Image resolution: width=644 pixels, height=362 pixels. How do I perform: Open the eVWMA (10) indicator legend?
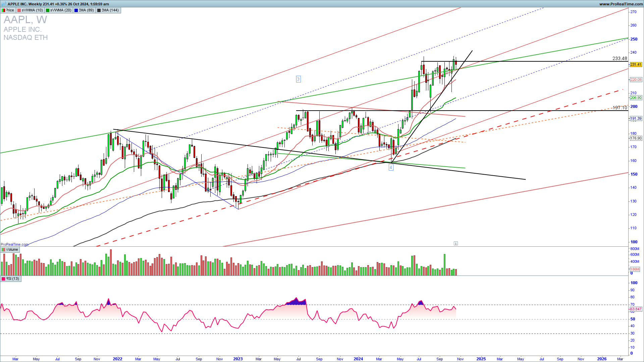coord(30,10)
